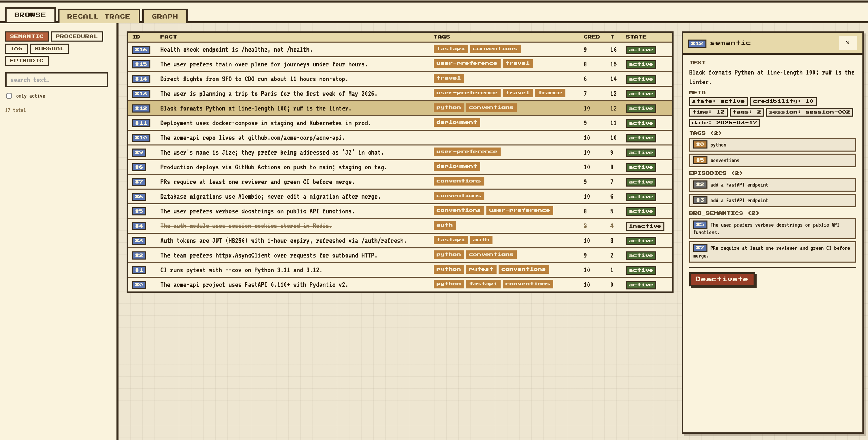Open related semantic #7 PRs require reviewer in panel
Image resolution: width=868 pixels, height=440 pixels.
pyautogui.click(x=772, y=251)
